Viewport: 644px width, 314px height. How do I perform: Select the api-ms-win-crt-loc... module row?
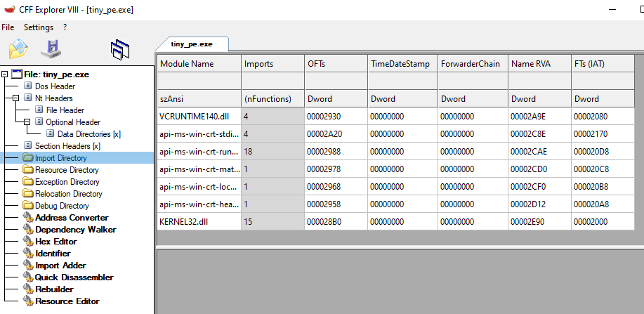coord(396,187)
